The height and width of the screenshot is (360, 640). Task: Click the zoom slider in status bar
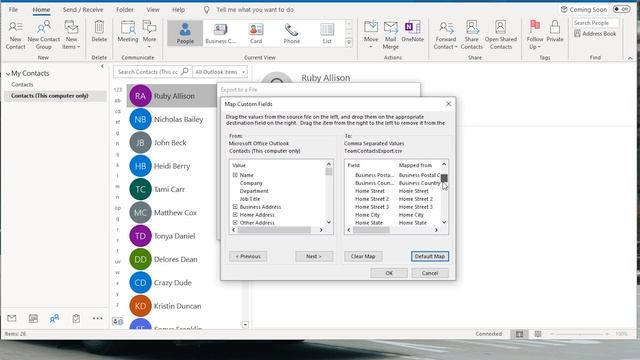click(580, 334)
